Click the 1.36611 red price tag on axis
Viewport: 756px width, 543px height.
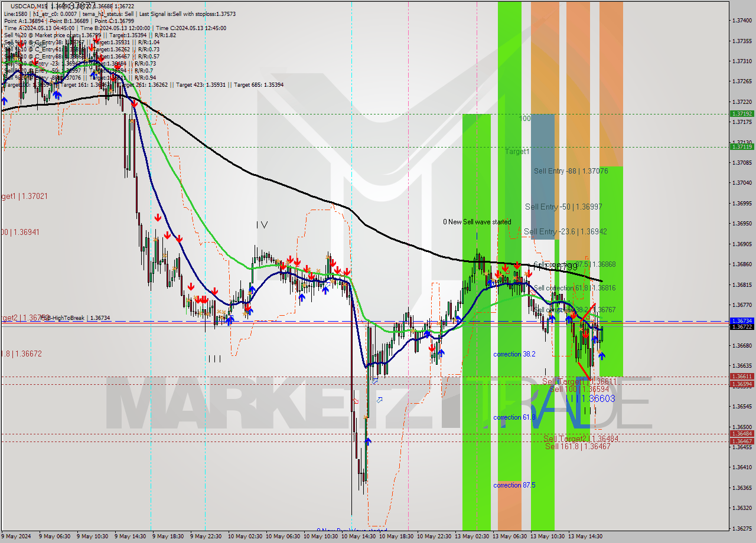click(x=741, y=377)
